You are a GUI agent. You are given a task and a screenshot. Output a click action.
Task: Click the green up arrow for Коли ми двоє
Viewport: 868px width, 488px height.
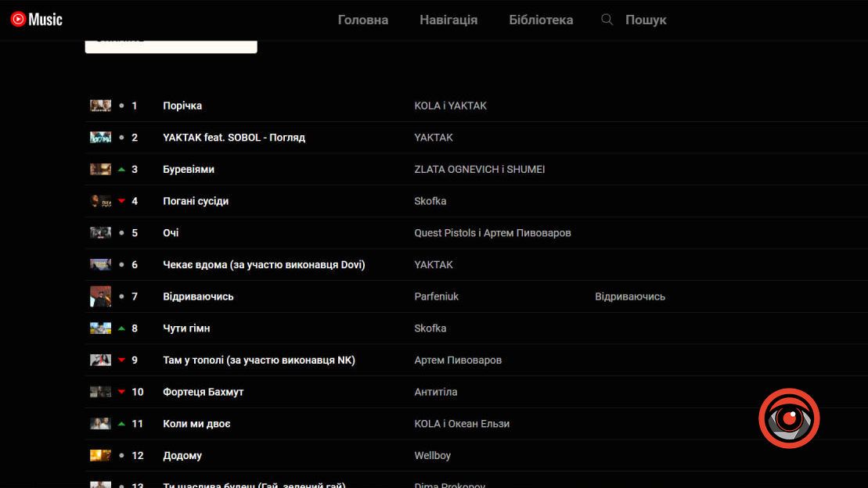(x=121, y=424)
